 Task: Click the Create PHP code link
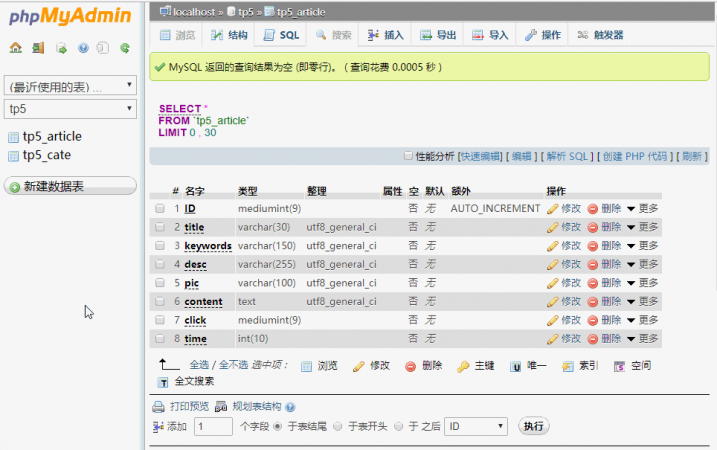click(x=634, y=156)
